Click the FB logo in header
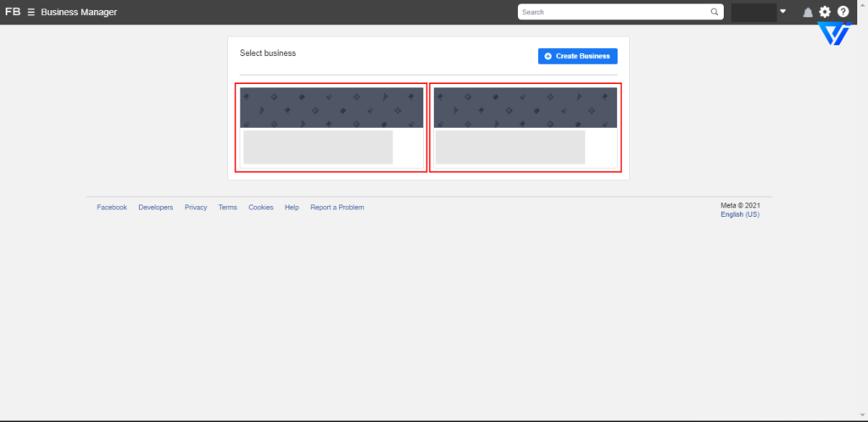 [13, 12]
